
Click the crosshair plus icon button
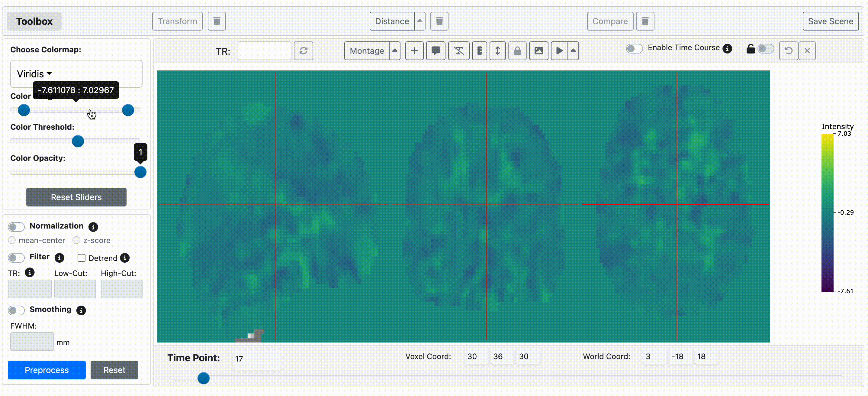click(414, 51)
